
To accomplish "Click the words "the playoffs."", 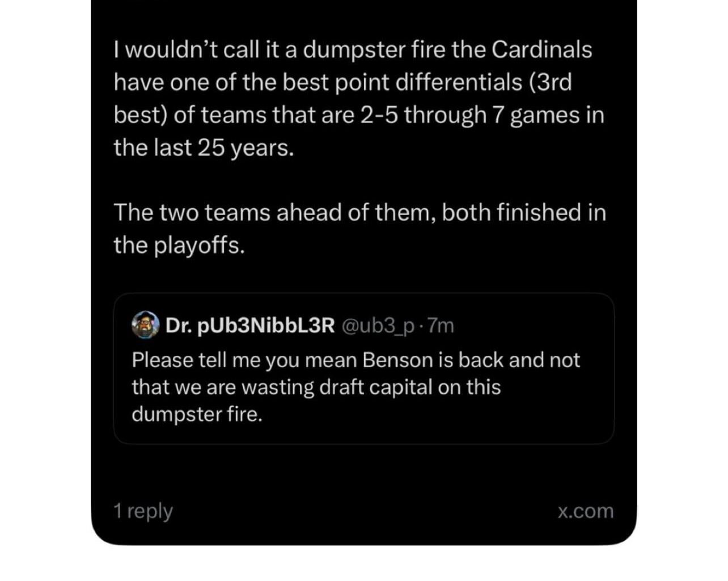I will click(x=179, y=245).
